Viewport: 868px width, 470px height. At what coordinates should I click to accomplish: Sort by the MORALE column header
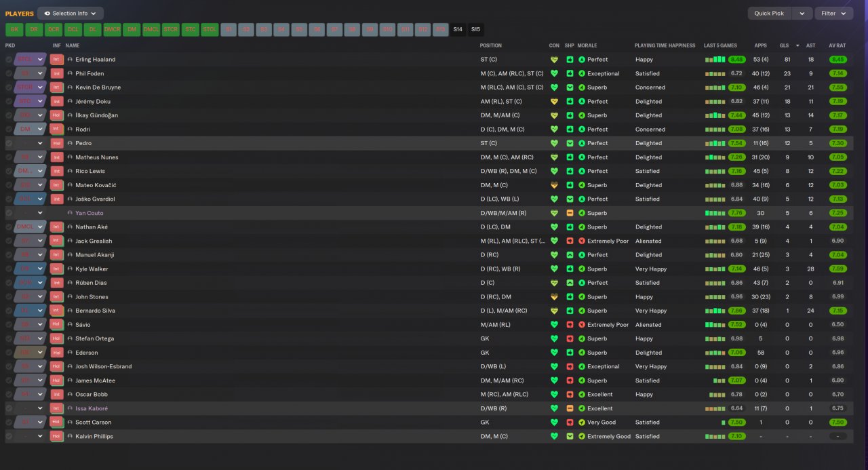click(x=587, y=45)
